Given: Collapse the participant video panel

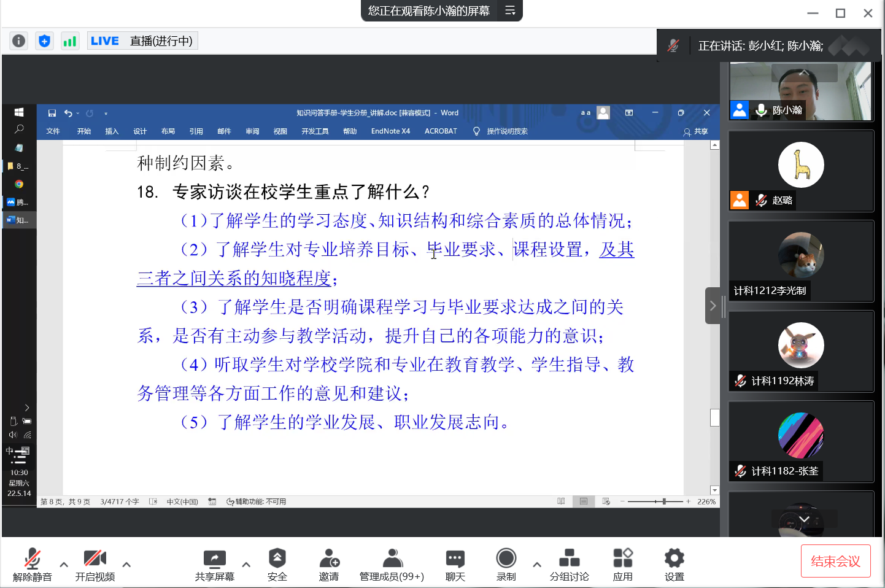Looking at the screenshot, I should tap(713, 306).
